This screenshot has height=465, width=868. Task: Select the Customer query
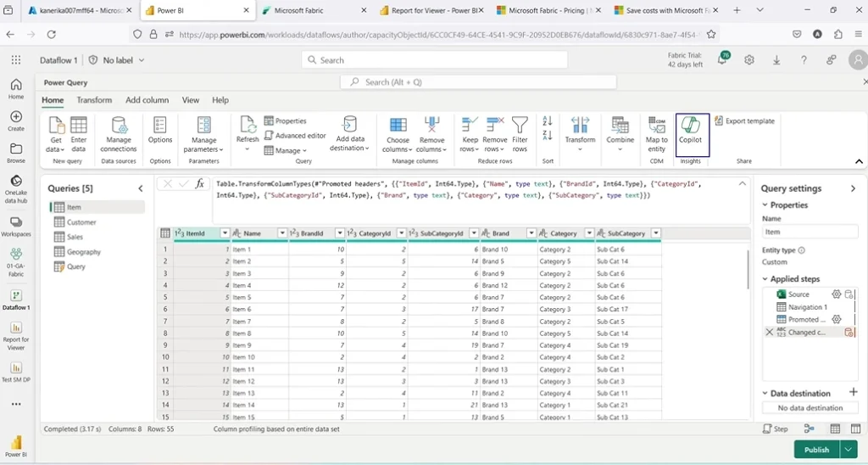point(81,221)
